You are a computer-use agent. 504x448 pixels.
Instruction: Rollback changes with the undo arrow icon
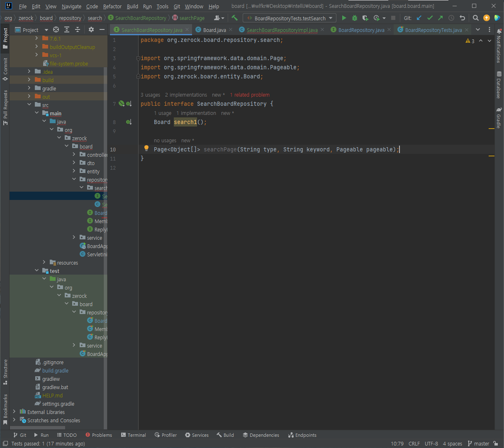[462, 18]
